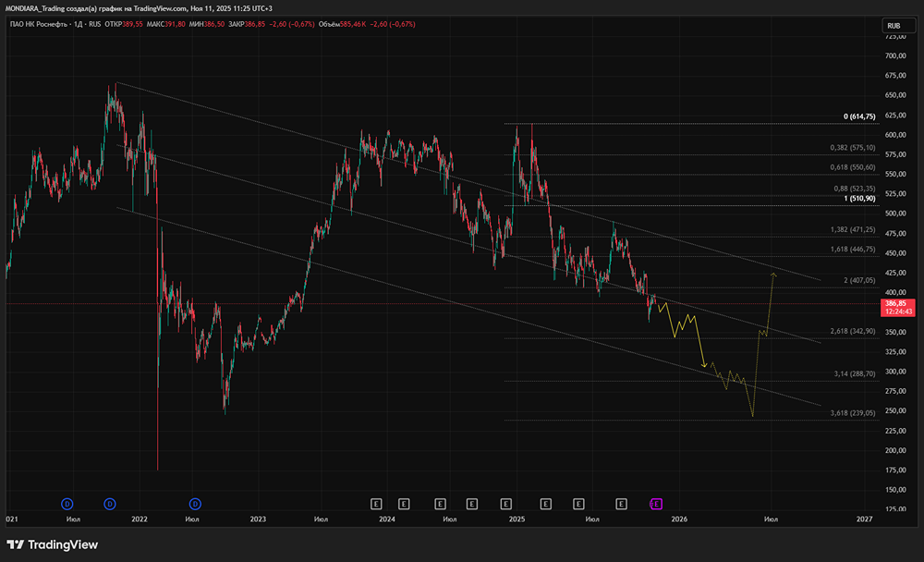
Task: Click the 700,00 mark on price scale
Action: (x=895, y=57)
